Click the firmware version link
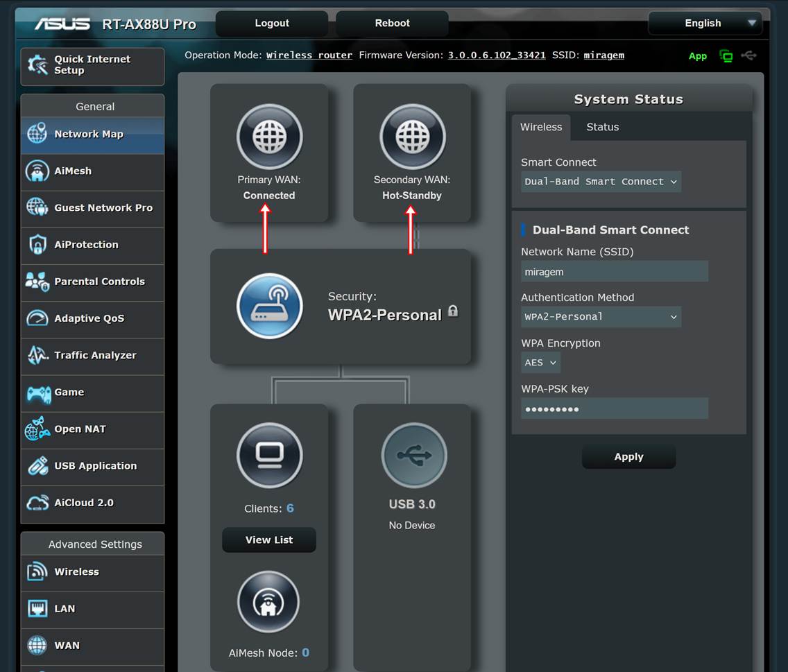 [496, 55]
